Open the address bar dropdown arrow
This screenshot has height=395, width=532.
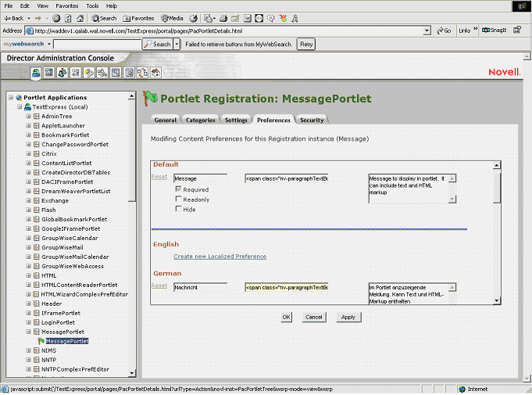(x=427, y=31)
